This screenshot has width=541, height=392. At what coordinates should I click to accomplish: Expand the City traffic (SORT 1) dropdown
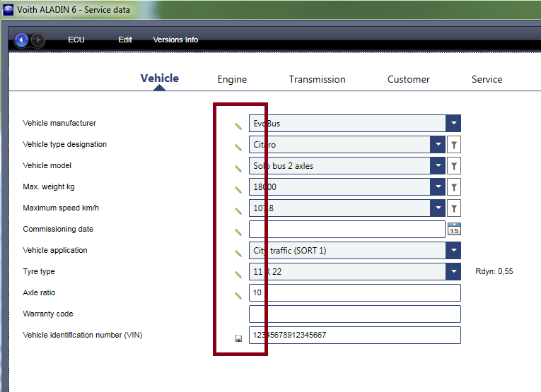pos(453,251)
